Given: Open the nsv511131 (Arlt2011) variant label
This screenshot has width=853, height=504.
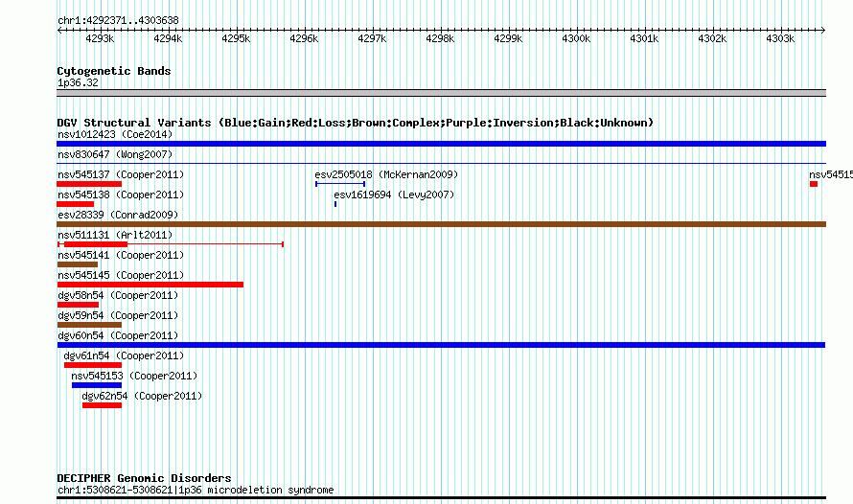Looking at the screenshot, I should tap(115, 235).
